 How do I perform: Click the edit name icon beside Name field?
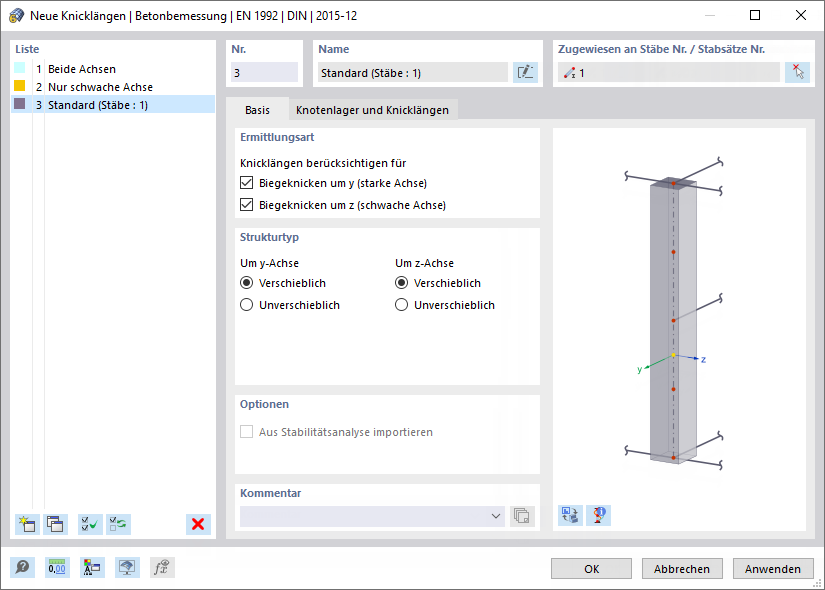point(525,73)
